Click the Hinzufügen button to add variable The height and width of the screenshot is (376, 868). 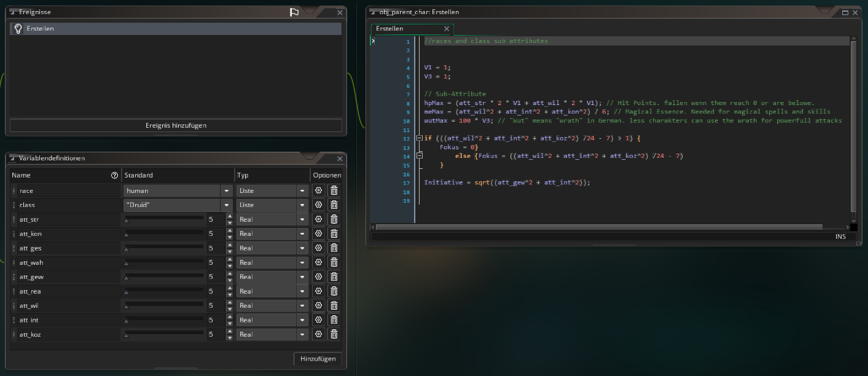point(318,359)
